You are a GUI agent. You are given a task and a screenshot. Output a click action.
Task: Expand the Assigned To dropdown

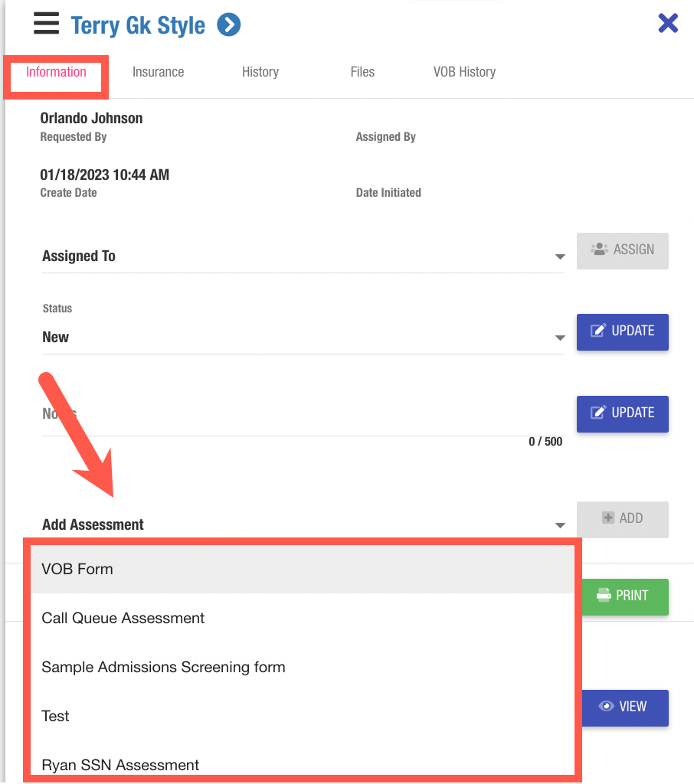pyautogui.click(x=560, y=257)
